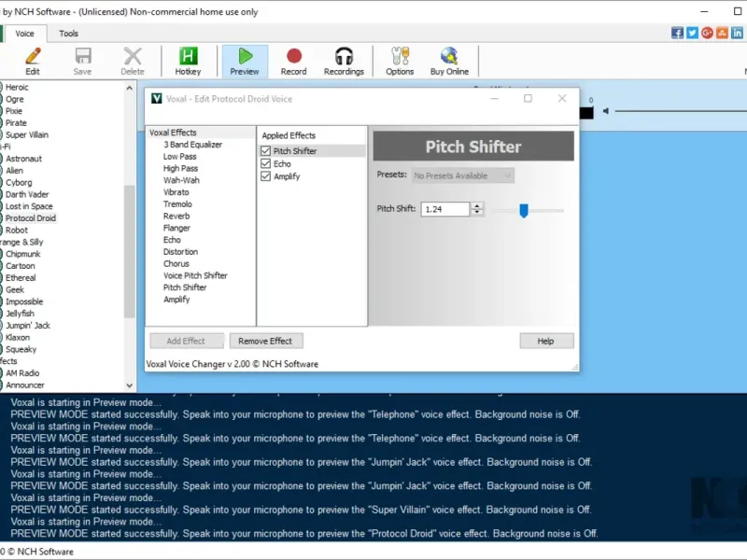Open the Presets dropdown

(x=463, y=175)
